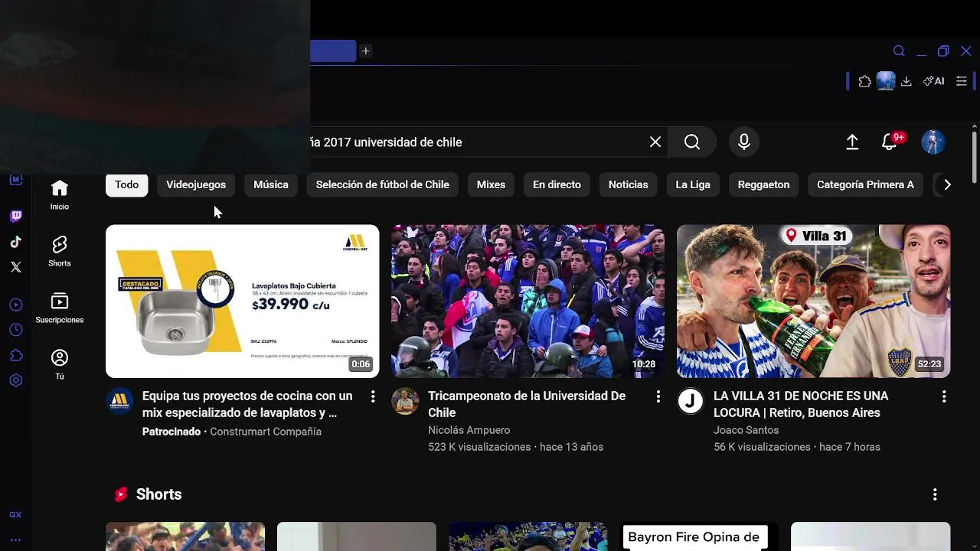Open the Opera sidebar player icon

16,305
